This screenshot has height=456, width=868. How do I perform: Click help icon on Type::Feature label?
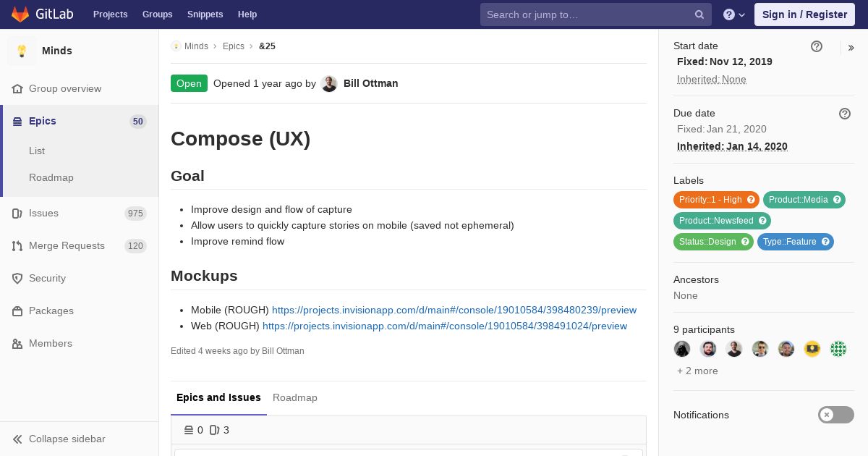825,242
